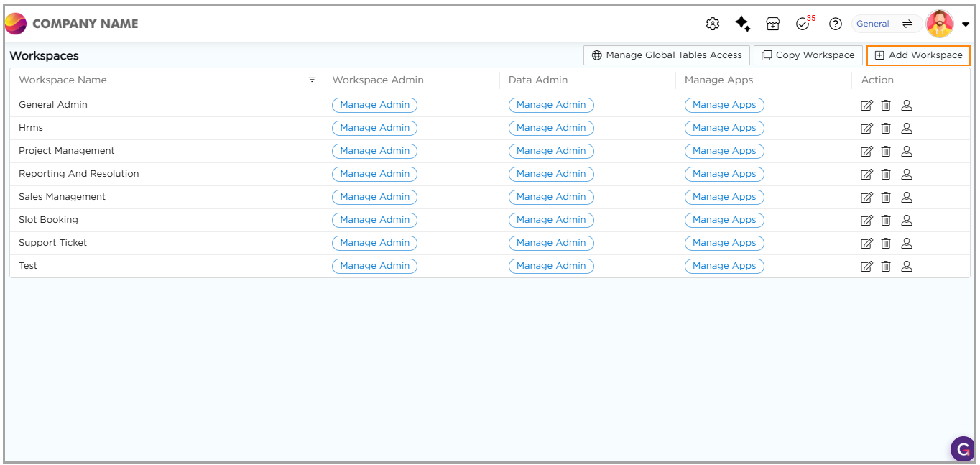The height and width of the screenshot is (465, 980).
Task: Click Add Workspace button
Action: [x=918, y=55]
